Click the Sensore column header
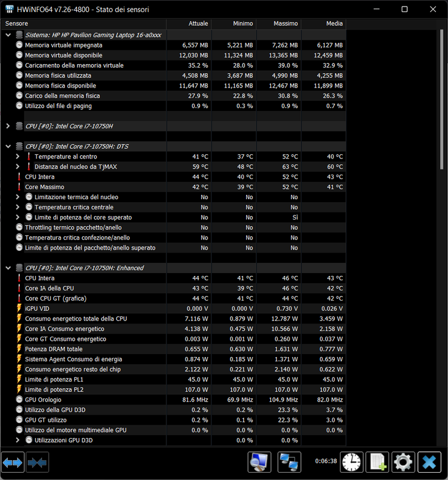This screenshot has height=480, width=448. point(83,23)
